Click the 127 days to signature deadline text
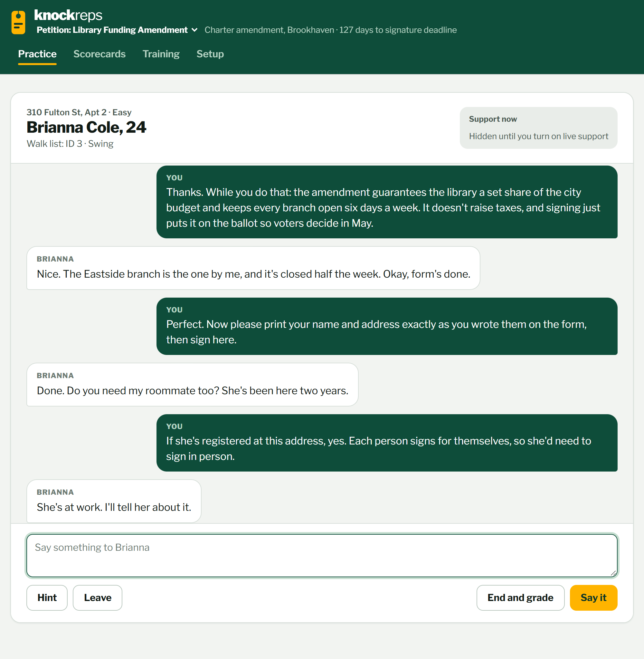 [398, 30]
